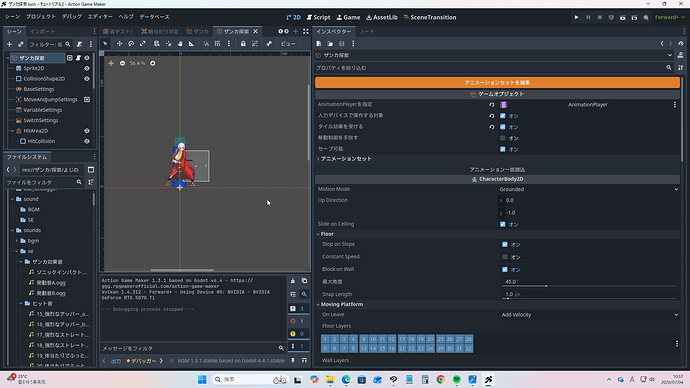Open the Motion Mode dropdown
Image resolution: width=690 pixels, height=388 pixels.
click(x=588, y=189)
